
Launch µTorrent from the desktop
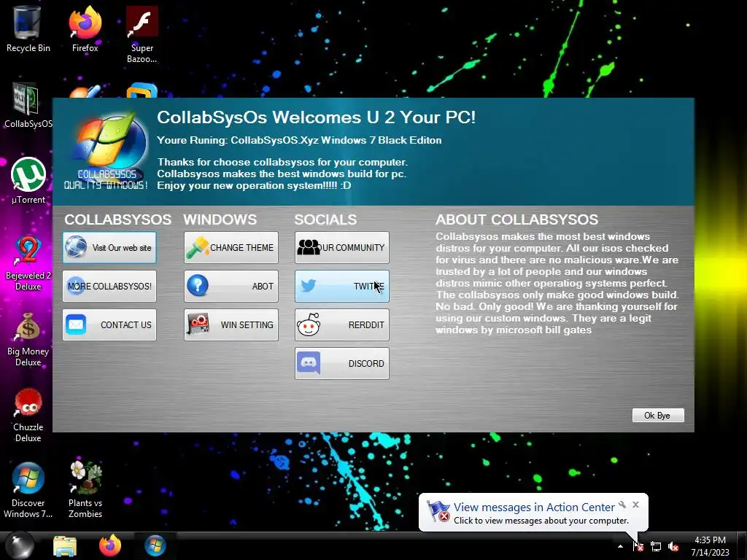[28, 181]
